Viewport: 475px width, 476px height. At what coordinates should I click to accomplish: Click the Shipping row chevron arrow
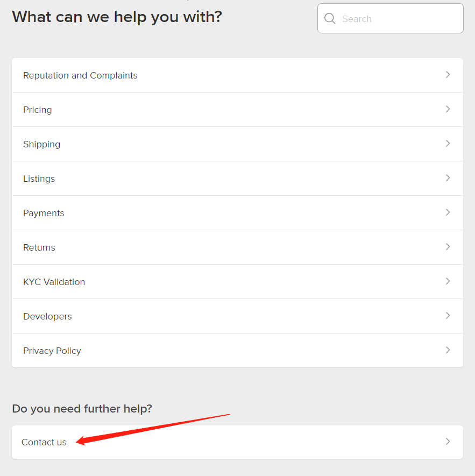coord(448,144)
